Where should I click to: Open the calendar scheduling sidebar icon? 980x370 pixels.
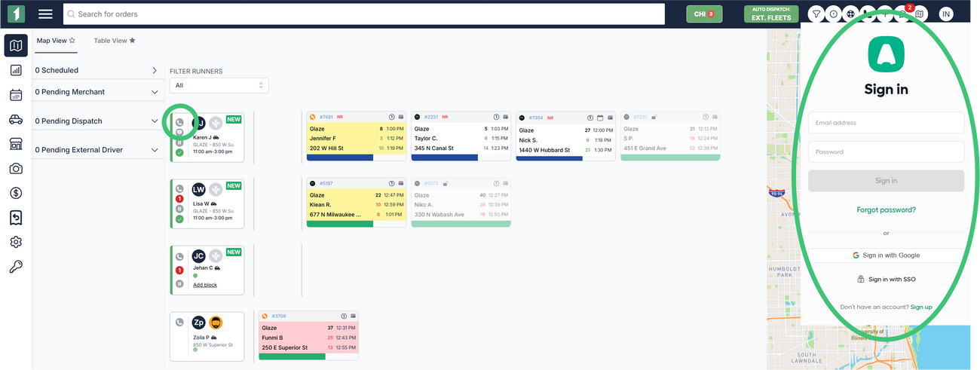(16, 95)
